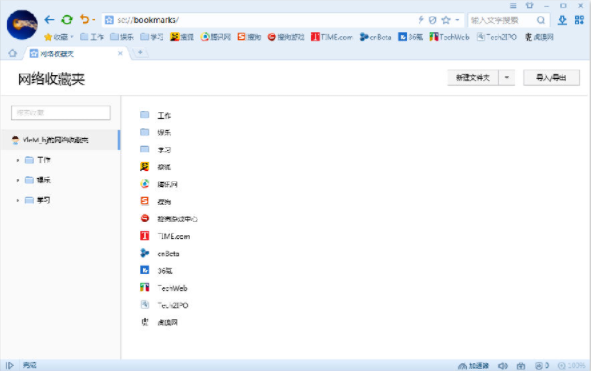Open the apps grid icon at top right
Viewport: 591px width, 371px height.
[x=579, y=20]
